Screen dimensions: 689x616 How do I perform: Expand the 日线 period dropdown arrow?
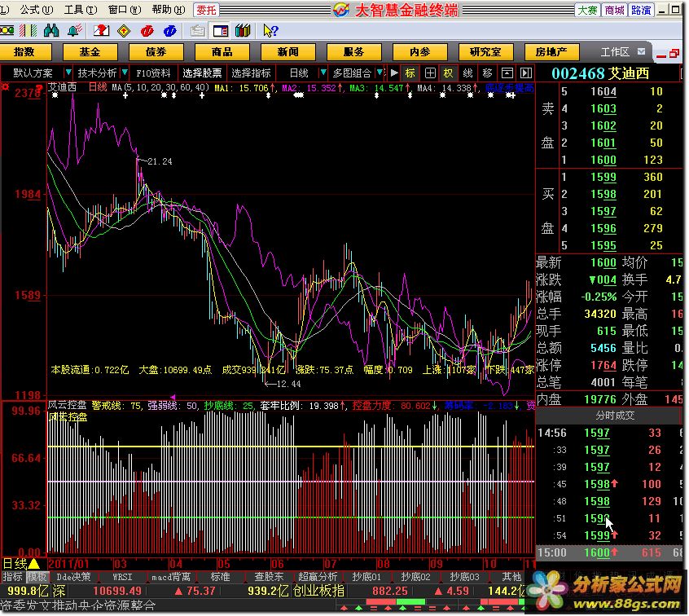pos(323,72)
